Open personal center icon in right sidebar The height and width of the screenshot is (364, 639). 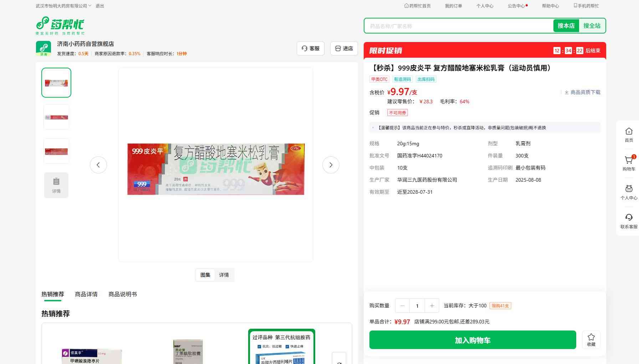(629, 189)
